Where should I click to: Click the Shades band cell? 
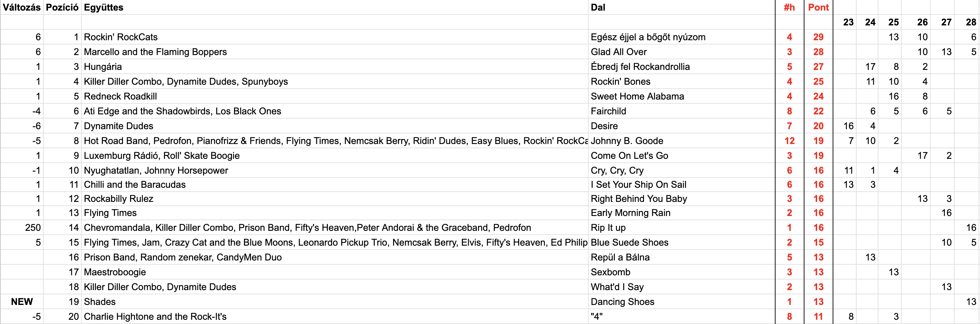coord(100,301)
